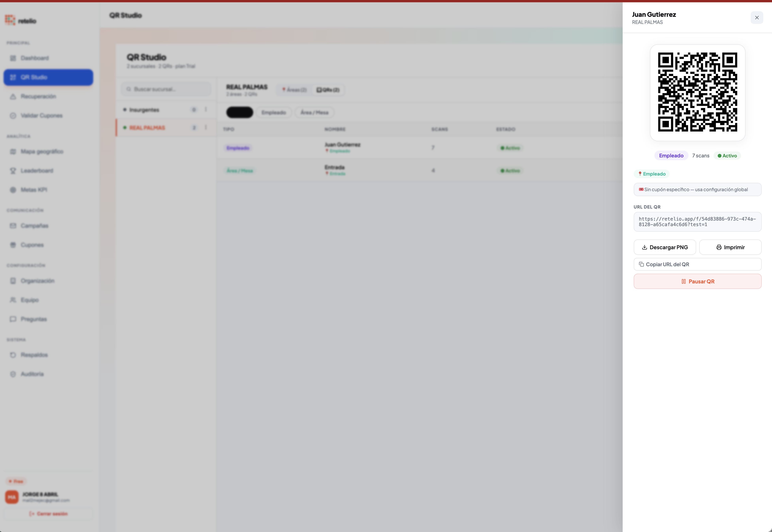Click the Organización building icon
This screenshot has height=532, width=772.
coord(13,281)
